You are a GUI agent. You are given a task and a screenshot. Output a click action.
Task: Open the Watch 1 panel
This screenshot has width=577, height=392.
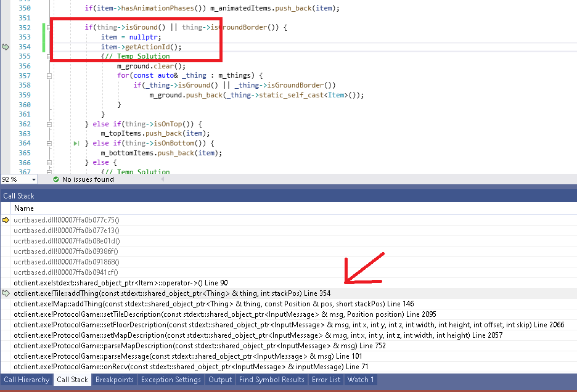coord(360,380)
